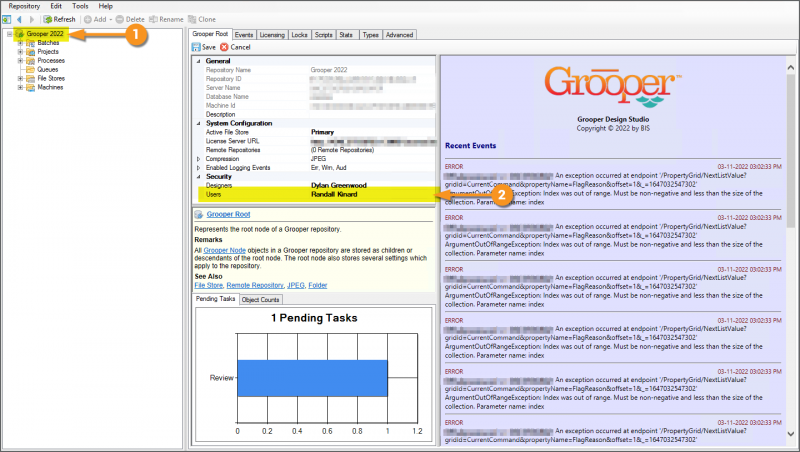The image size is (800, 452).
Task: Select the File Stores folder icon
Action: tap(31, 79)
